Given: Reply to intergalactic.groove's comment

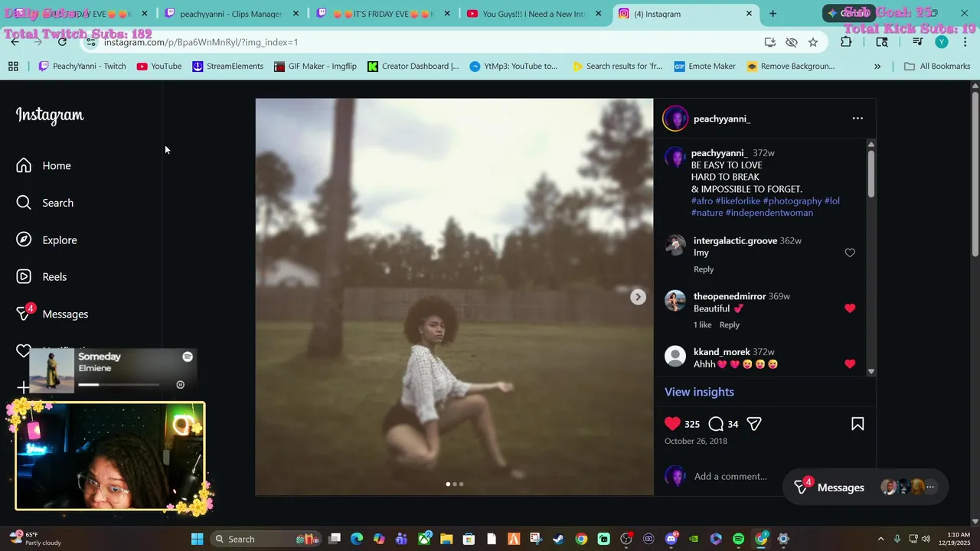Looking at the screenshot, I should 704,269.
